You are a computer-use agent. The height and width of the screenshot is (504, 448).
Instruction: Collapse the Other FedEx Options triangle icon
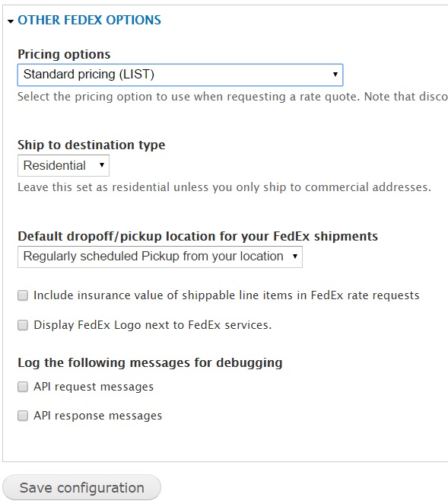coord(11,21)
